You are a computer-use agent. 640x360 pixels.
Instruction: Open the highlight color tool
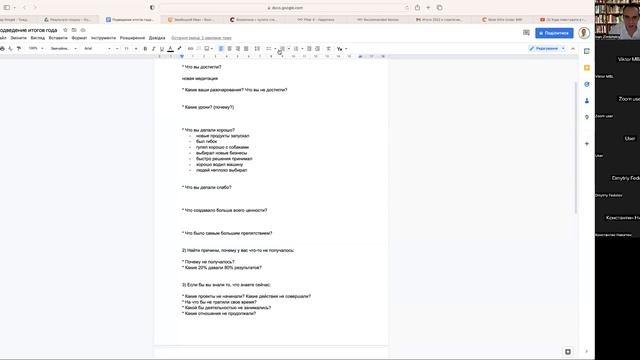tap(179, 49)
